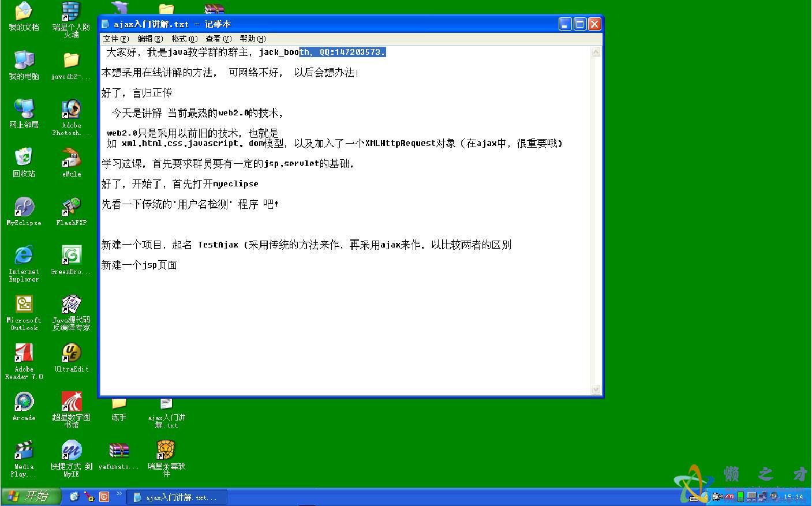Open 我的电脑 (My Computer)
Image resolution: width=812 pixels, height=506 pixels.
coord(23,61)
